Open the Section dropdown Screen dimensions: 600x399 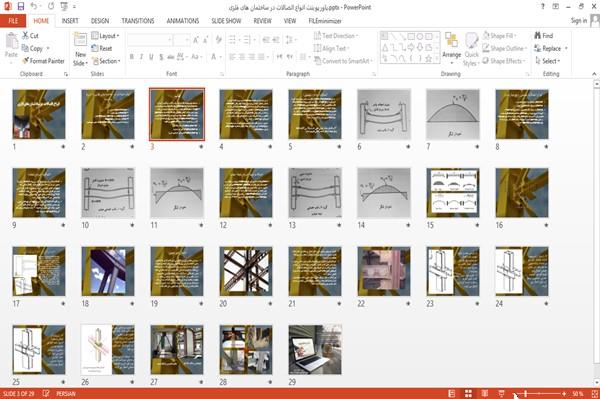click(x=106, y=61)
